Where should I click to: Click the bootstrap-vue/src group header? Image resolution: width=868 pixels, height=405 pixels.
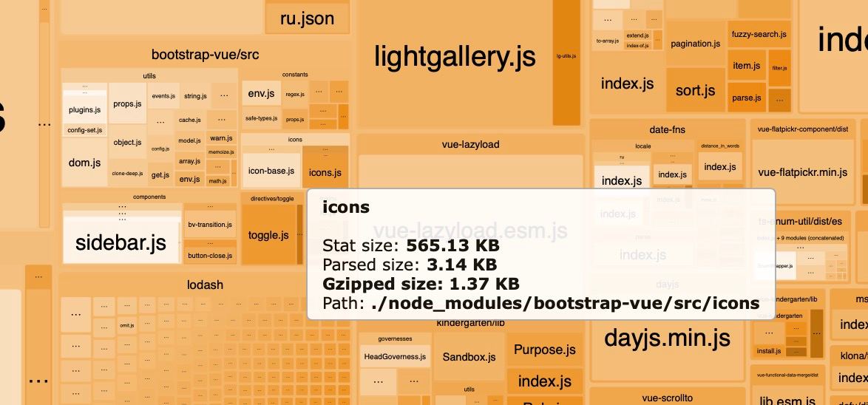pyautogui.click(x=205, y=55)
